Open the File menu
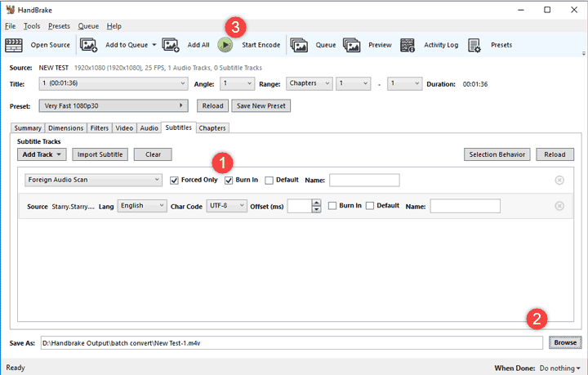The image size is (588, 375). 10,26
